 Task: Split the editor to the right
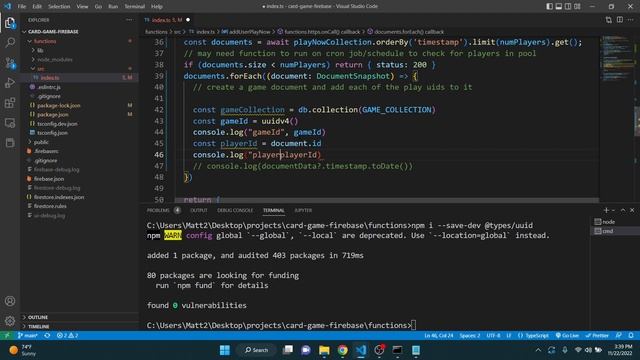tap(620, 20)
